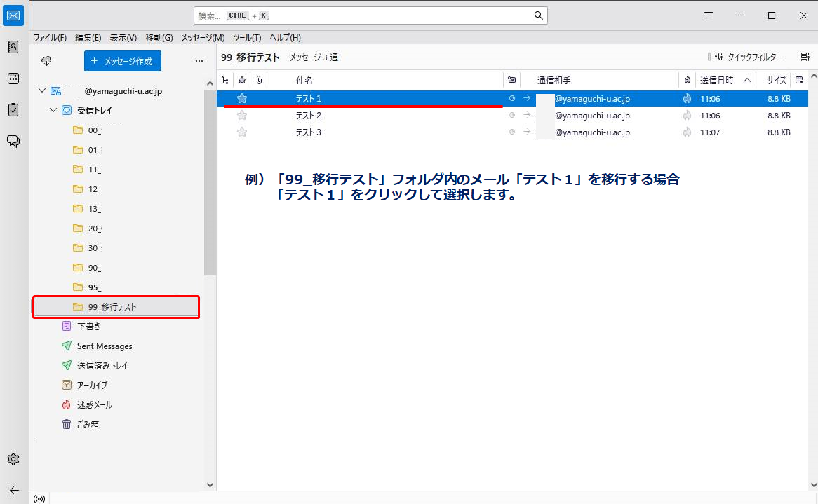Screen dimensions: 818x504
Task: Open the Tasks space
Action: coord(13,110)
